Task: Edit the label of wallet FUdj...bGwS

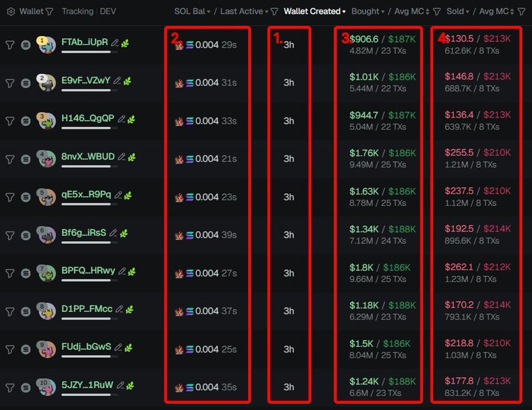Action: pyautogui.click(x=118, y=347)
